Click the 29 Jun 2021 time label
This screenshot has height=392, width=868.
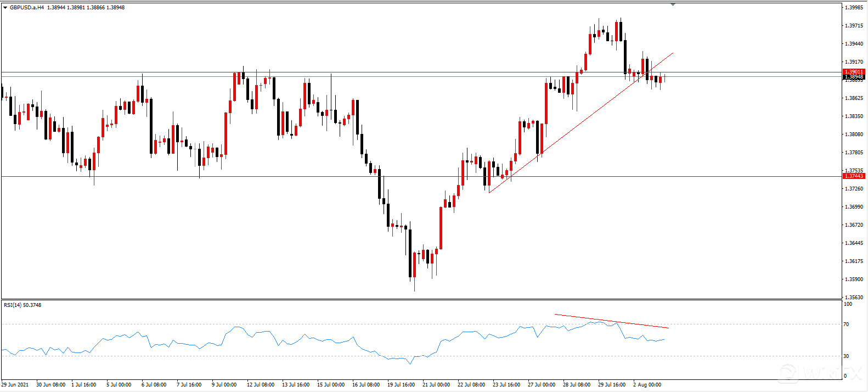pyautogui.click(x=15, y=385)
